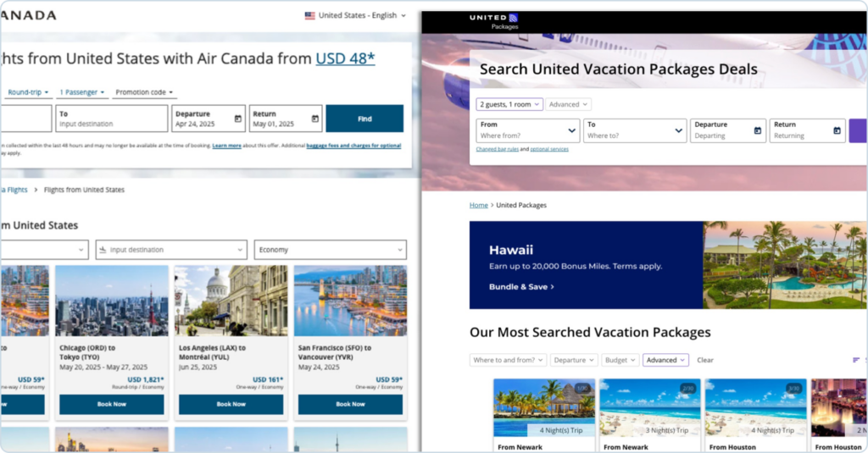Expand the Round-trip dropdown
868x453 pixels.
28,92
